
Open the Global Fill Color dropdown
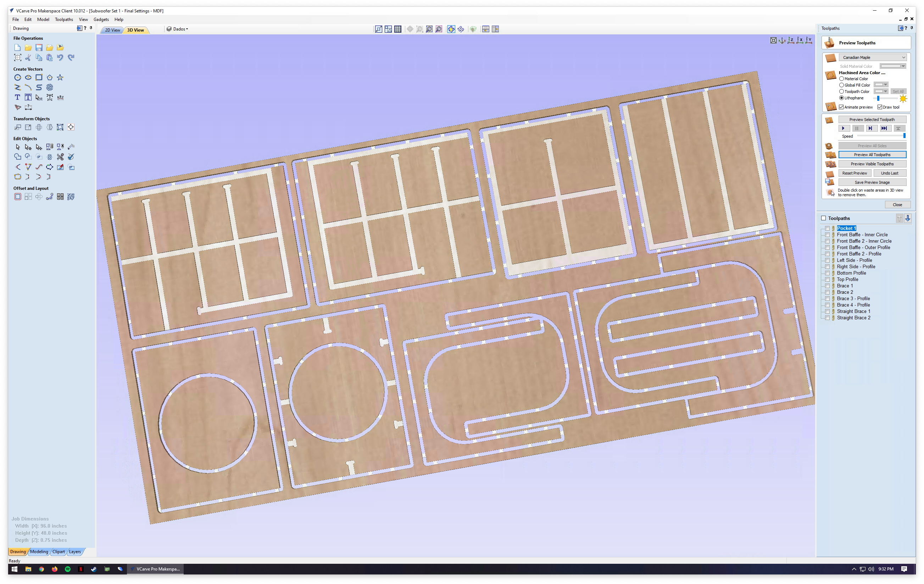881,85
